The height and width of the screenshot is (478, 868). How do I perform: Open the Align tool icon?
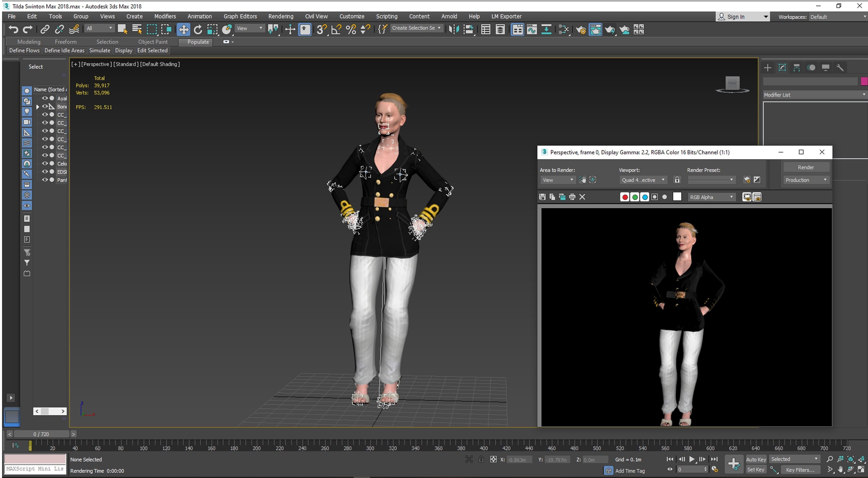click(x=468, y=29)
